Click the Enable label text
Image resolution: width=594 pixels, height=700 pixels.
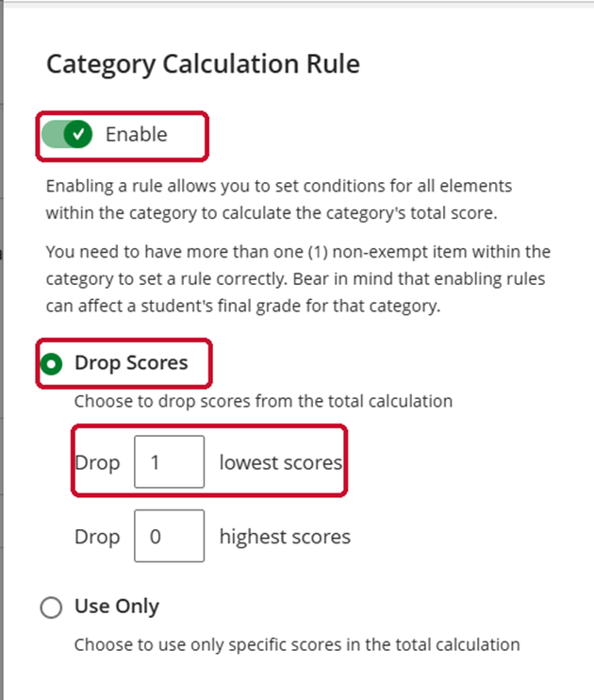point(136,134)
